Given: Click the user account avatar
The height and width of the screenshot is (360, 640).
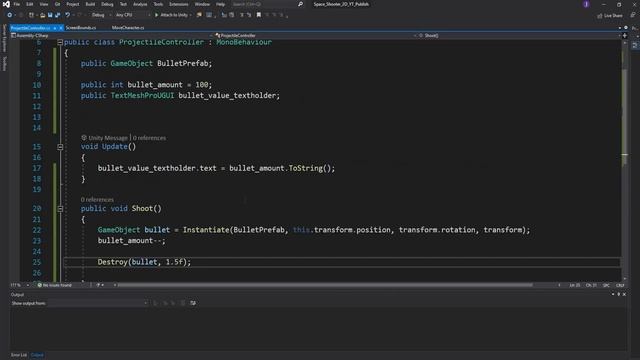Looking at the screenshot, I should (586, 4).
